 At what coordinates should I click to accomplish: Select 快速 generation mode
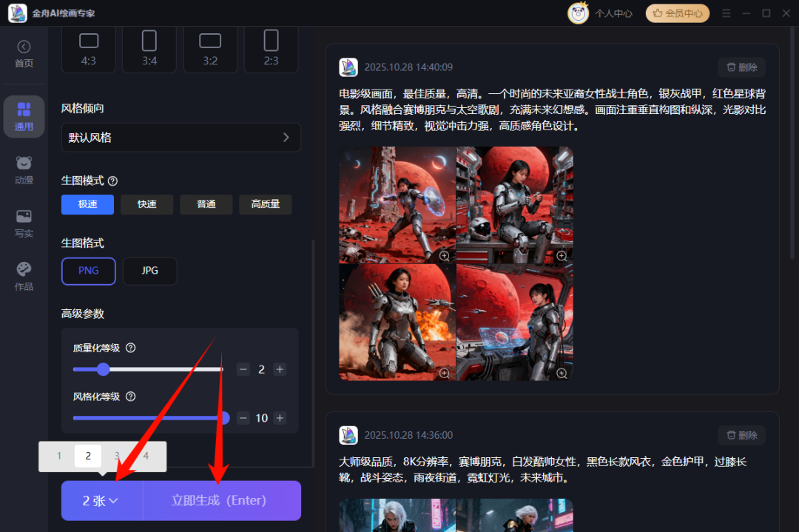[146, 204]
